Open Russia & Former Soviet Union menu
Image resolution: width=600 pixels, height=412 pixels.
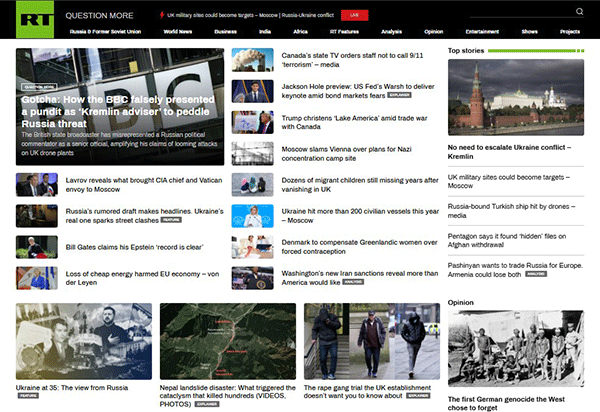point(106,32)
